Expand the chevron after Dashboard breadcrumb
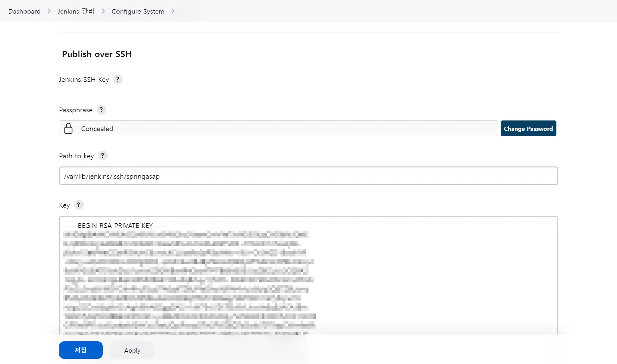Viewport: 617px width, 364px height. 49,11
